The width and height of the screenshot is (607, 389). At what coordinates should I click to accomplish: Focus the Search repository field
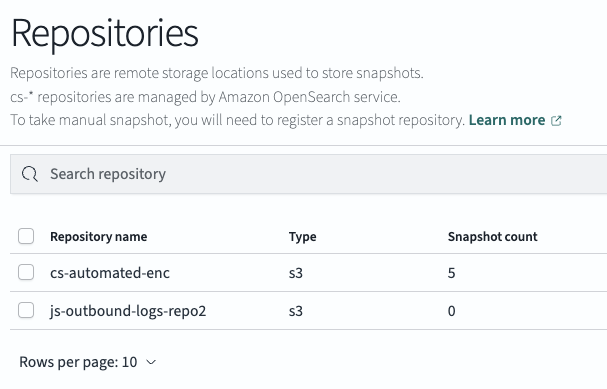[x=308, y=174]
